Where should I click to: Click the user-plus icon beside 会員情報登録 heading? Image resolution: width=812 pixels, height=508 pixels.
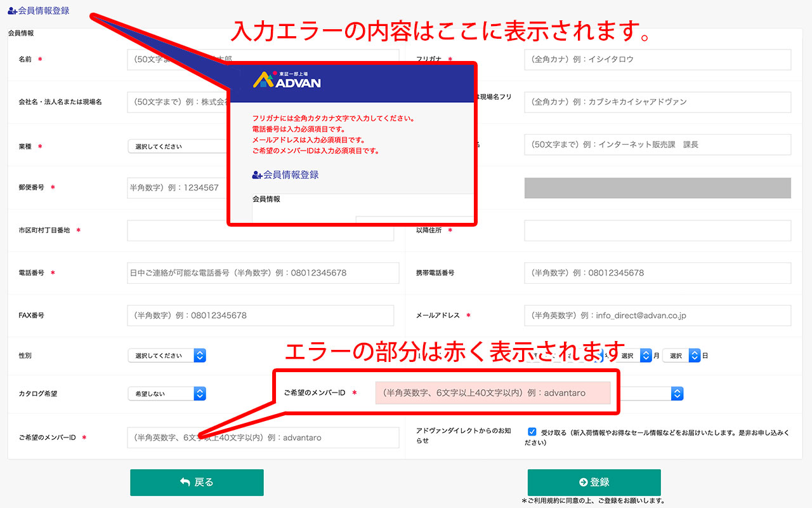click(x=12, y=11)
